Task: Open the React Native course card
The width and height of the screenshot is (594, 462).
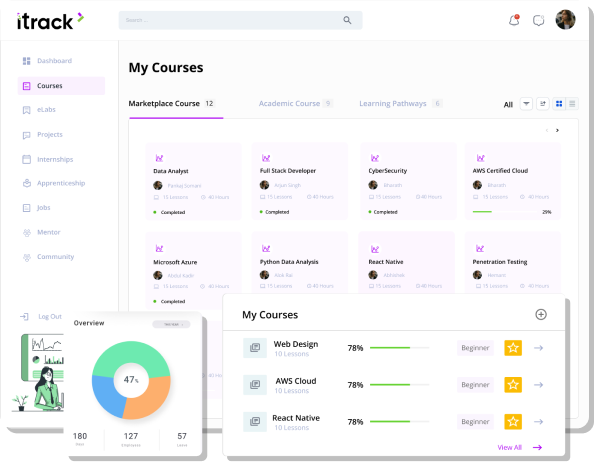Action: pyautogui.click(x=407, y=262)
